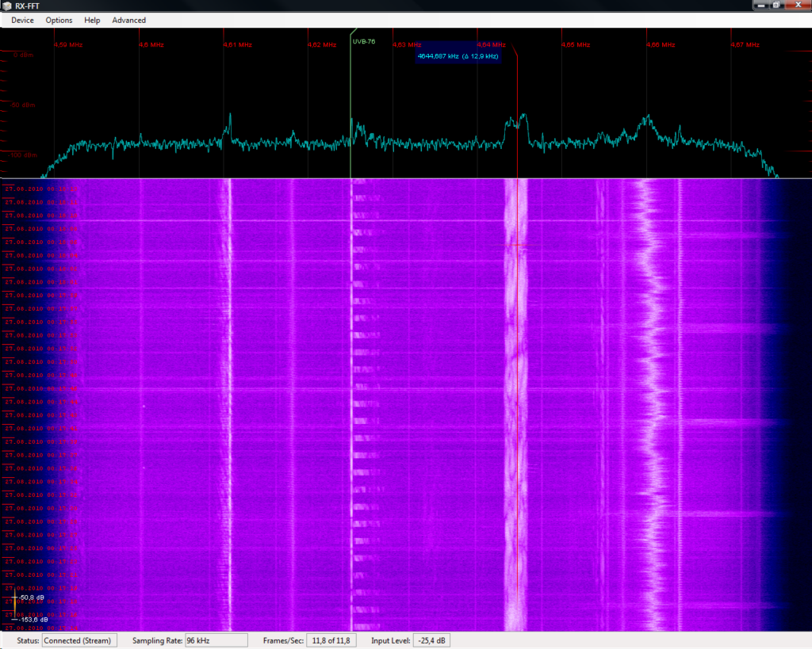Image resolution: width=812 pixels, height=649 pixels.
Task: Click the 4,62 MHz frequency axis label
Action: coord(322,45)
